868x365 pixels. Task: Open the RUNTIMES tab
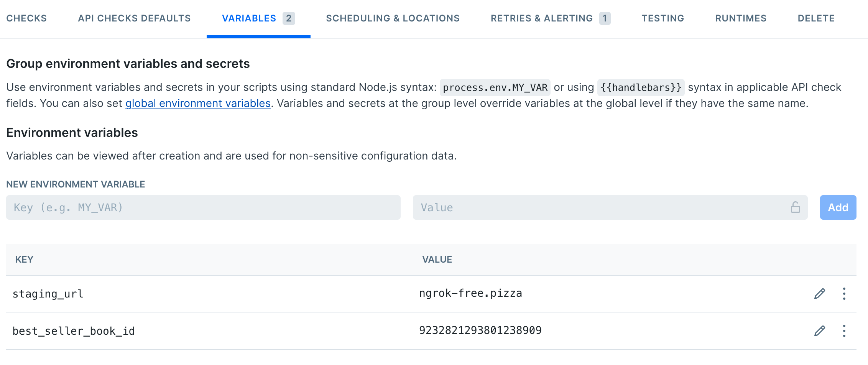[x=740, y=18]
